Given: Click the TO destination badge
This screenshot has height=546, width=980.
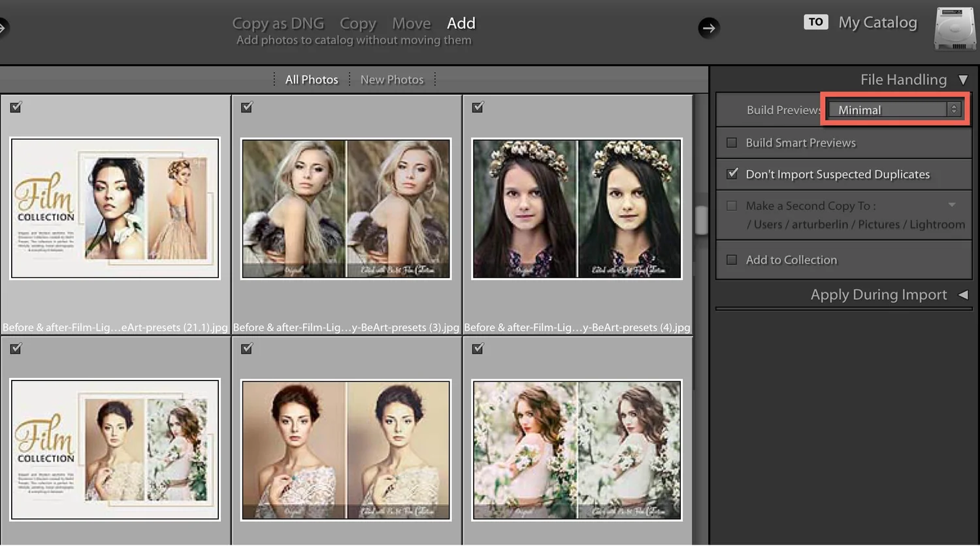Looking at the screenshot, I should click(x=815, y=22).
